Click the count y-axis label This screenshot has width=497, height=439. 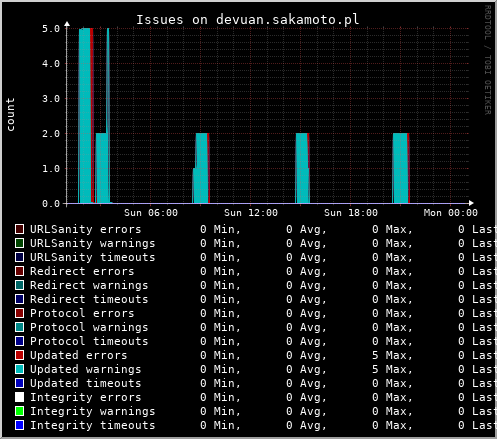pos(10,114)
